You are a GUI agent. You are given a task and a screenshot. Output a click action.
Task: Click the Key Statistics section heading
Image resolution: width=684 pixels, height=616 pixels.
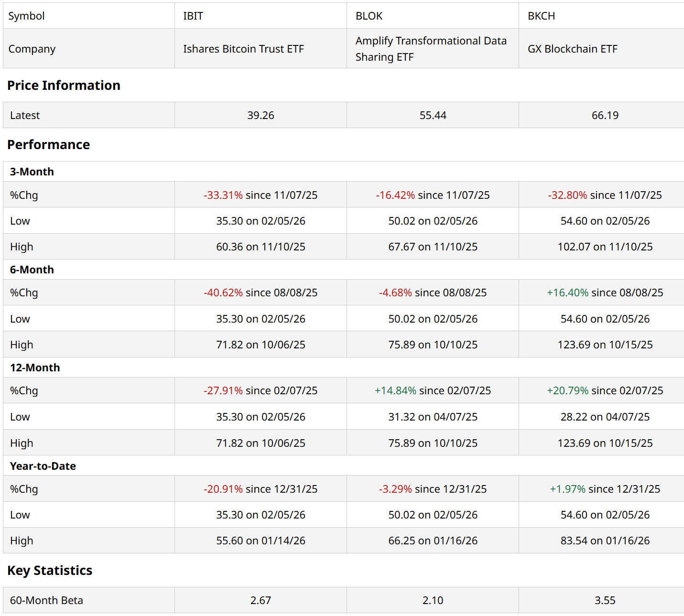click(50, 570)
